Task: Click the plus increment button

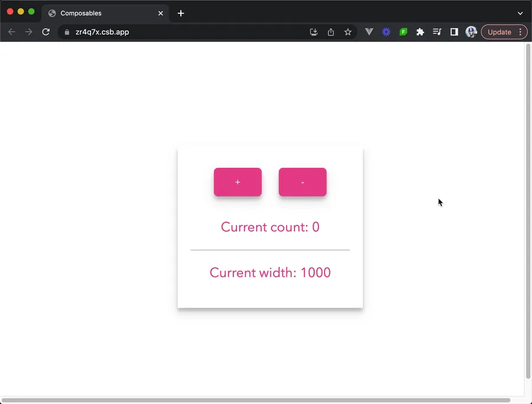Action: click(238, 182)
